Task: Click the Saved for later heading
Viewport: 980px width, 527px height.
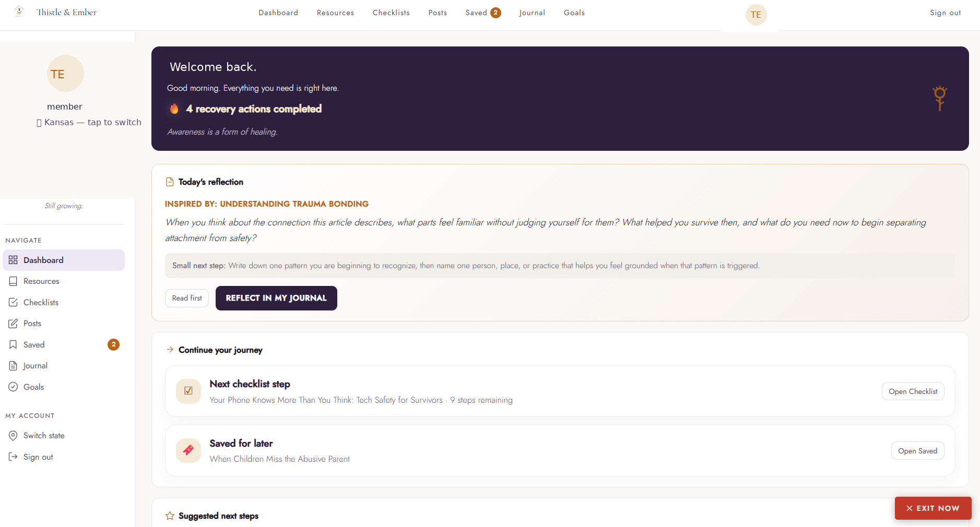Action: coord(241,444)
